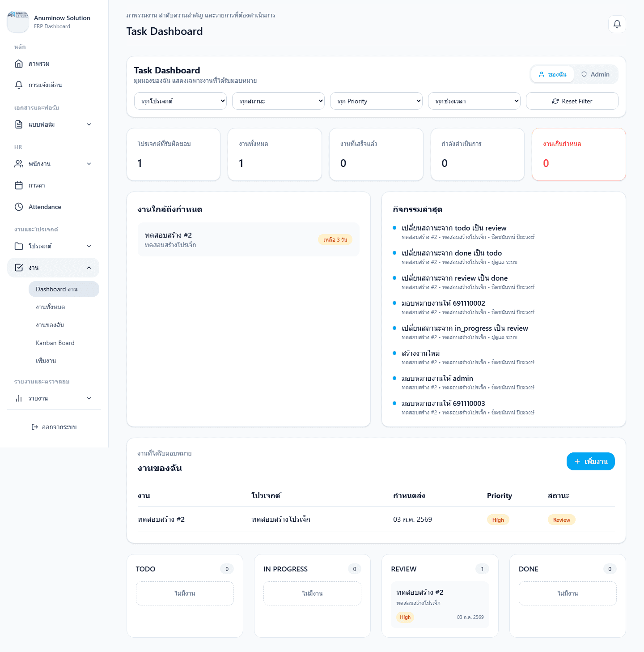Image resolution: width=644 pixels, height=652 pixels.
Task: Click the calendar icon beside การลา
Action: (19, 185)
